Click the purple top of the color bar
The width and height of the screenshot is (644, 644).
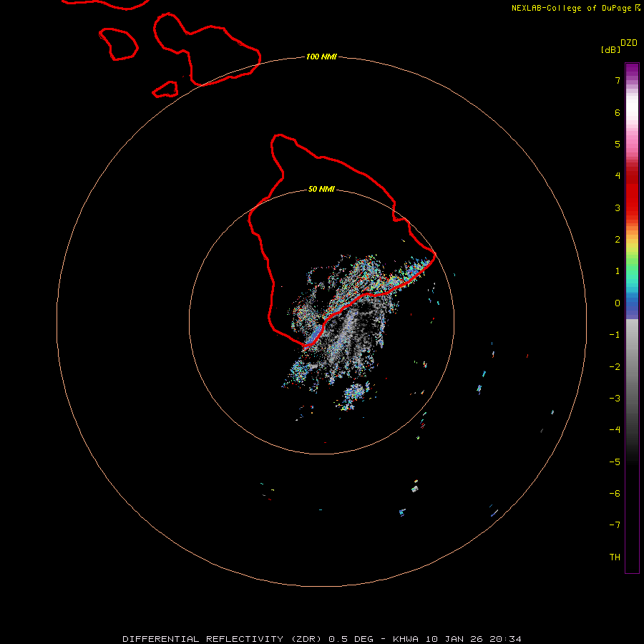(x=632, y=71)
